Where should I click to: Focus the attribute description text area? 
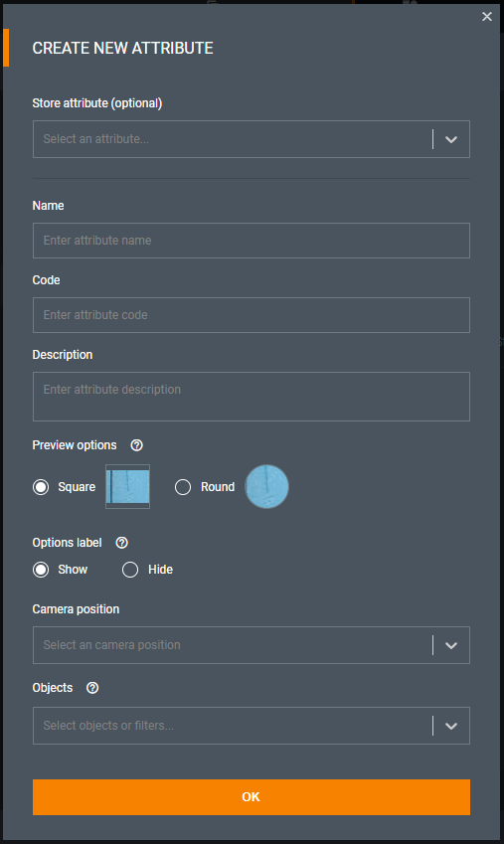click(251, 397)
